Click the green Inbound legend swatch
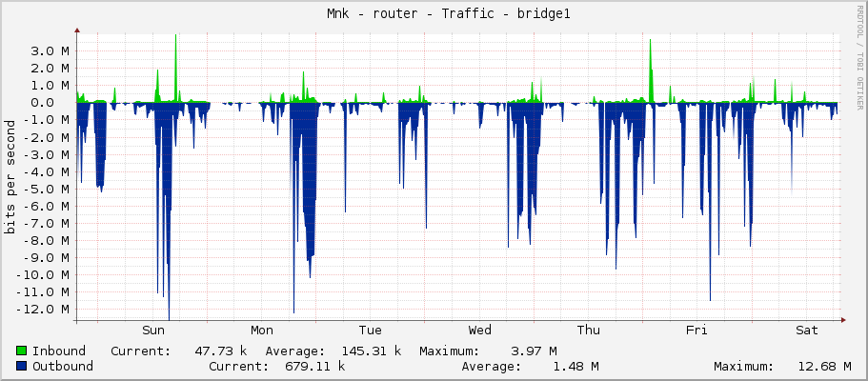Viewport: 868px width, 381px height. [22, 351]
